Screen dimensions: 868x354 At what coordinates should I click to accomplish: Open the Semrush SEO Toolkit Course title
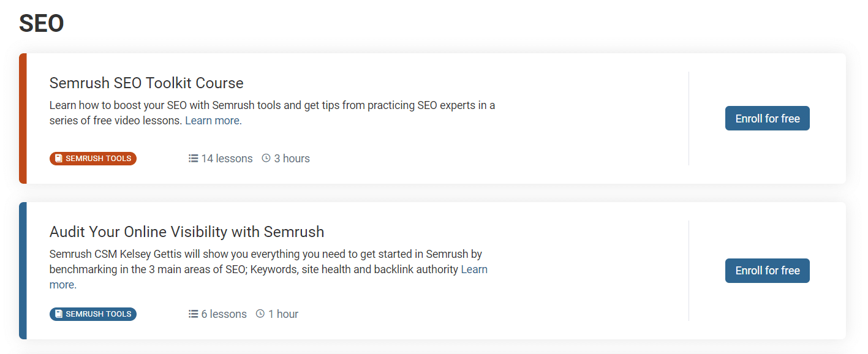[x=146, y=83]
